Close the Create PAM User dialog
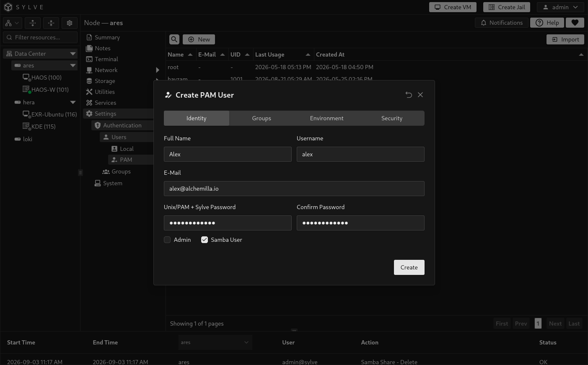The image size is (588, 365). pyautogui.click(x=420, y=95)
